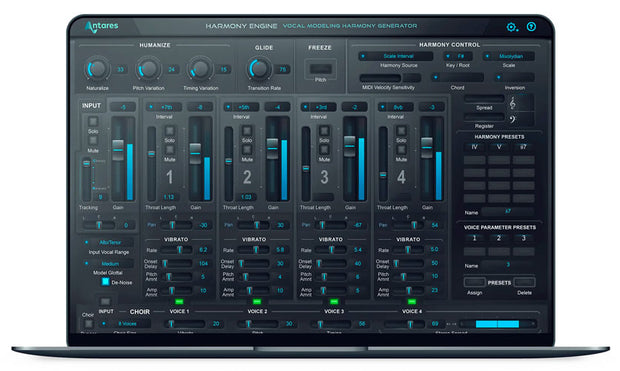Click the Input Tracking slider

(x=86, y=179)
